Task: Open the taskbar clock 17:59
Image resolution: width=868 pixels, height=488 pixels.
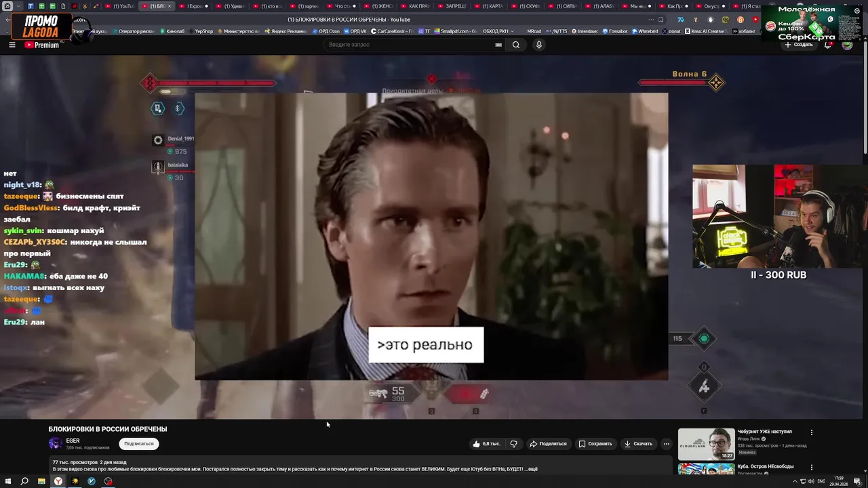Action: (839, 481)
